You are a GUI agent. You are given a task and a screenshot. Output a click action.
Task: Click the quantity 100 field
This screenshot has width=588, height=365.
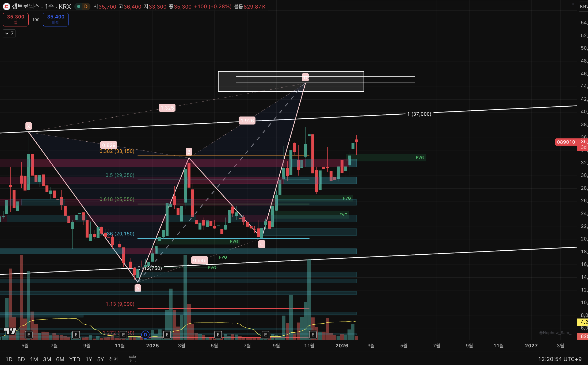pos(36,20)
